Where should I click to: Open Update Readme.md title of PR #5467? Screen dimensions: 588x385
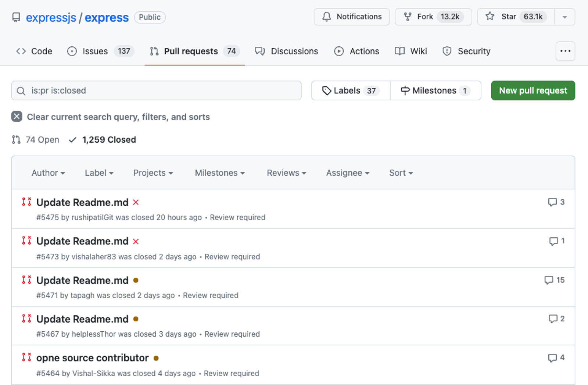(x=82, y=319)
